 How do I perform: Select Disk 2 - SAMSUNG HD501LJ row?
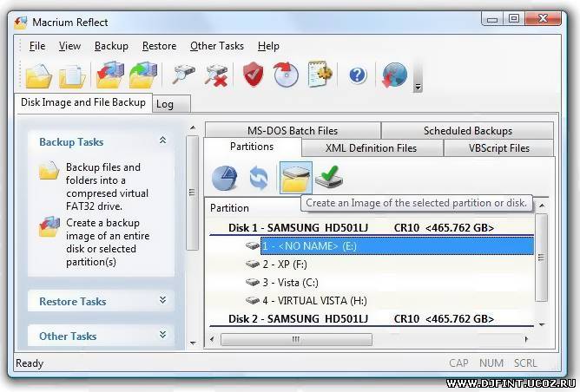coord(372,318)
